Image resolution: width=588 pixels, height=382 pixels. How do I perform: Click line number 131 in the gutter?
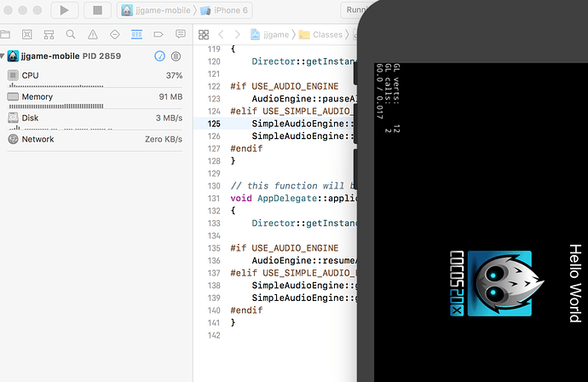click(x=214, y=198)
